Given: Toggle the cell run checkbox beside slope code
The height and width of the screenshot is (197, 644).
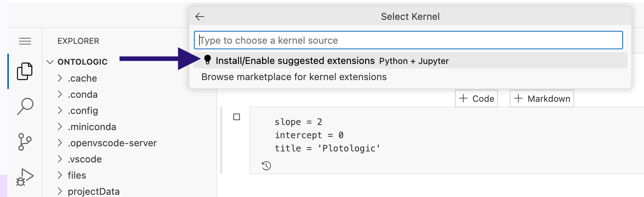Looking at the screenshot, I should [237, 117].
